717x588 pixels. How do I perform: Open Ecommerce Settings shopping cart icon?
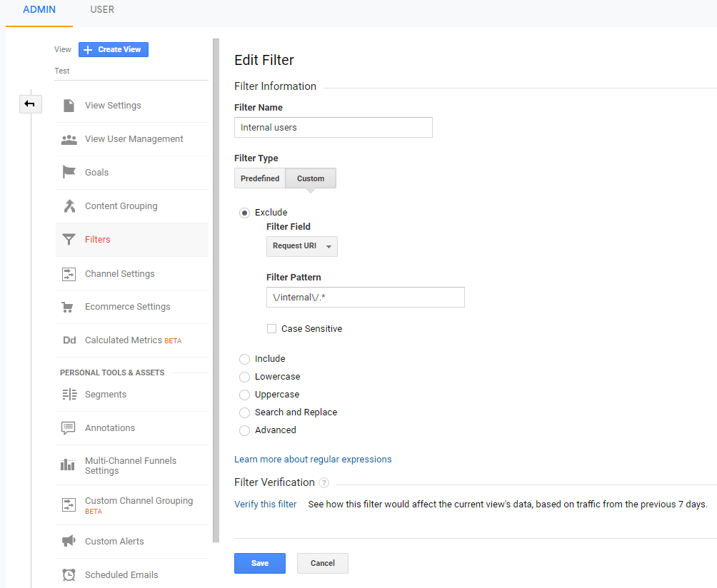[x=69, y=307]
